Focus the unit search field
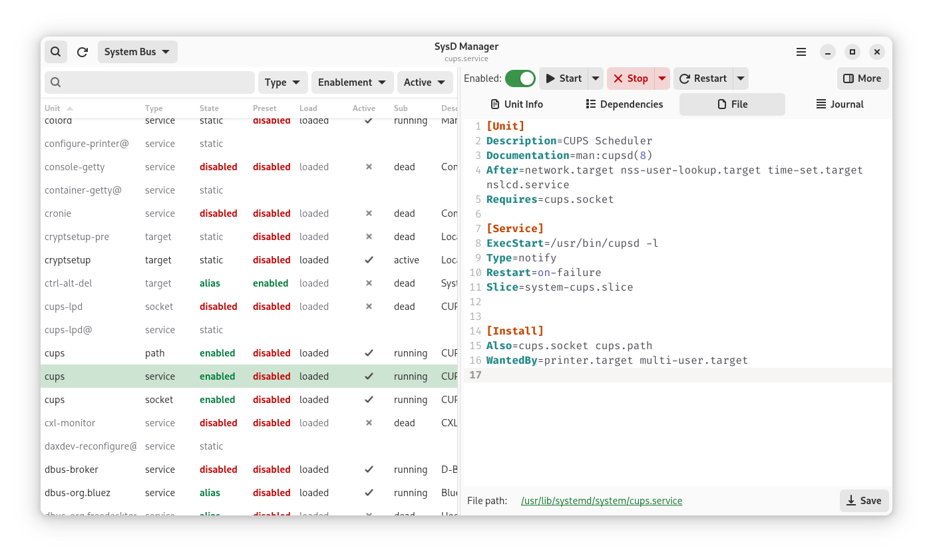 click(150, 82)
